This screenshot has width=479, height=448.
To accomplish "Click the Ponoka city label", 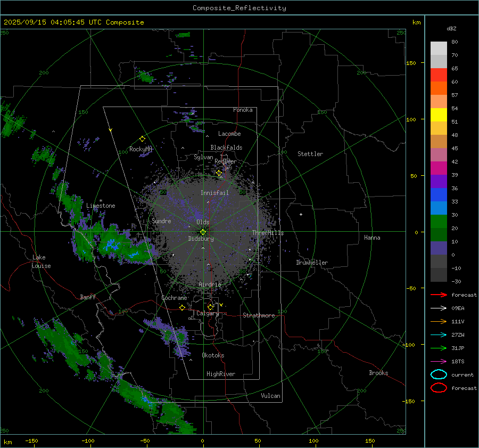I will click(243, 110).
